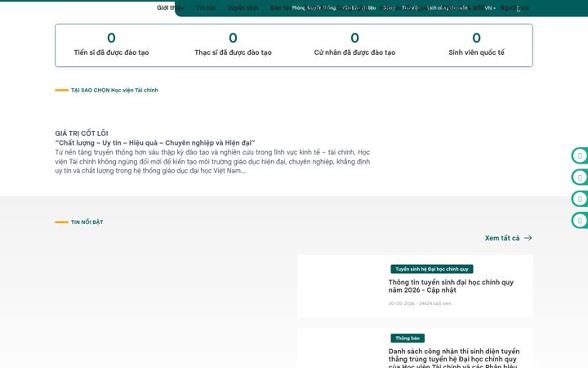588x368 pixels.
Task: Select the Tiến sĩ đã được đào tạo statistic
Action: click(111, 44)
